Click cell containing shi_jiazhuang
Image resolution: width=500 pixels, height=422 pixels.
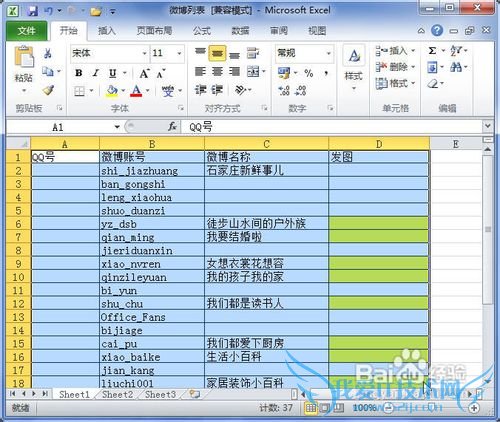(152, 171)
